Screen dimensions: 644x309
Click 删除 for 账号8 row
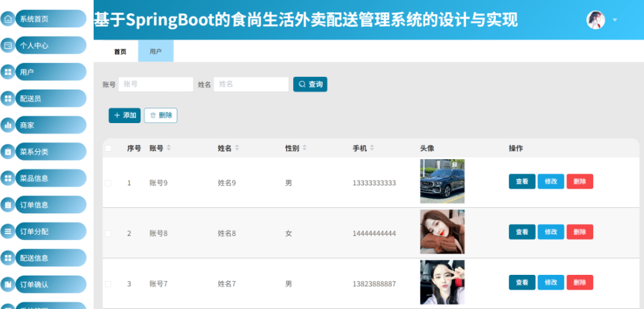click(x=580, y=232)
